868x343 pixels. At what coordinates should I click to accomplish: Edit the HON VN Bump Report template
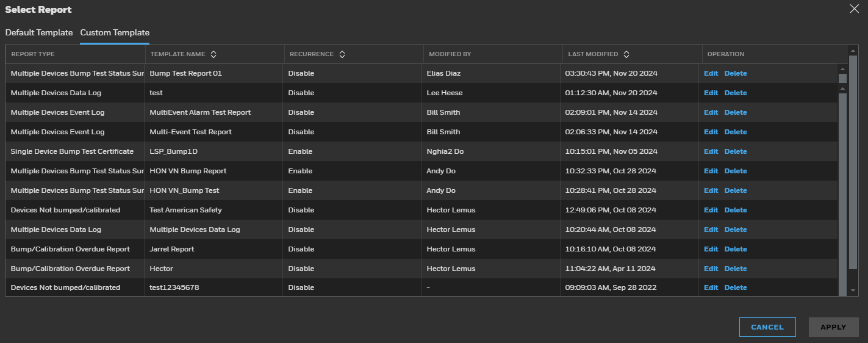click(x=711, y=171)
